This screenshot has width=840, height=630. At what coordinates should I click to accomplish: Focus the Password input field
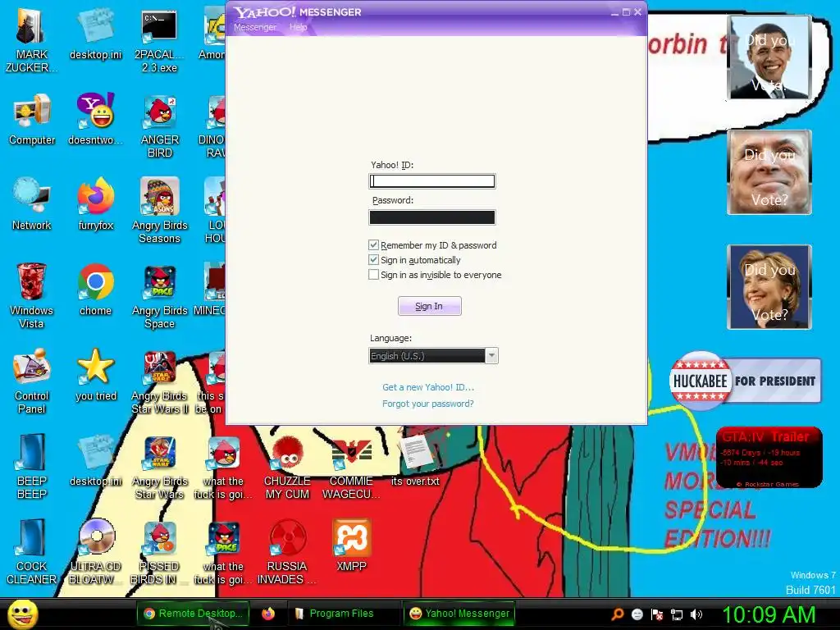pyautogui.click(x=431, y=217)
